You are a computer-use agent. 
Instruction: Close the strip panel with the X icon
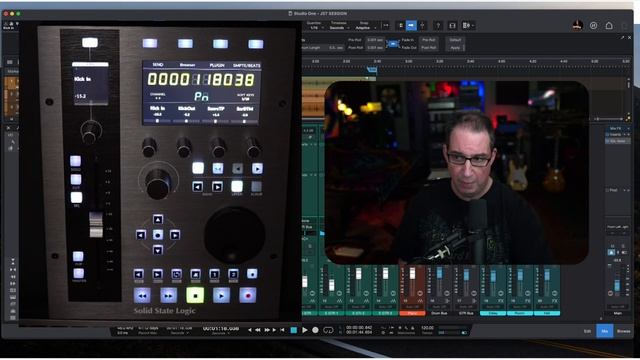629,38
